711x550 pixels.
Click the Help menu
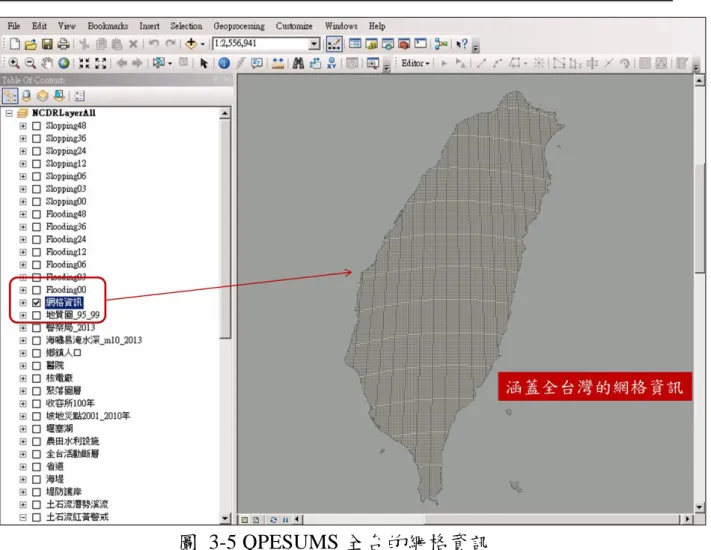click(377, 26)
